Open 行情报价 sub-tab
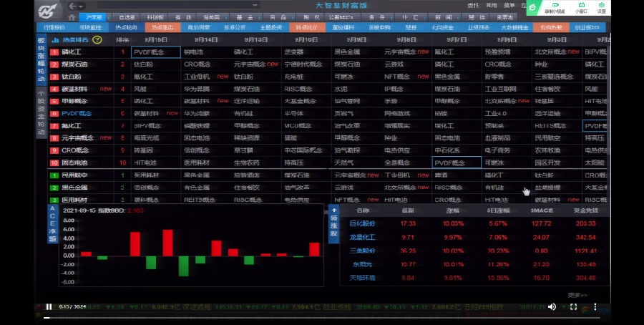 (x=54, y=27)
